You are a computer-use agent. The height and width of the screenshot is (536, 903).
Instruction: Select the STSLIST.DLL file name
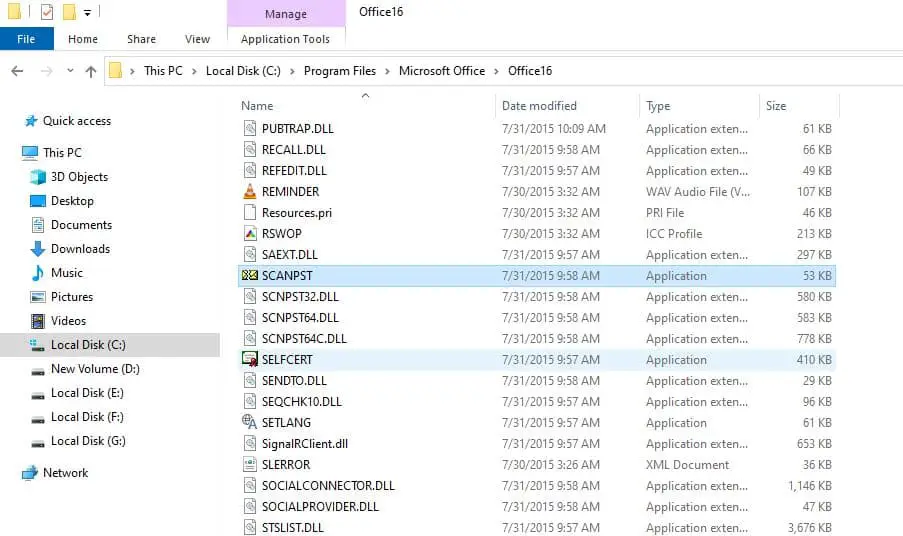(293, 527)
